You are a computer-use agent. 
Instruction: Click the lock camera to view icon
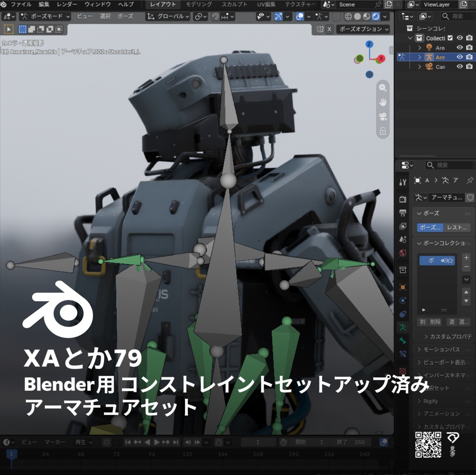tap(383, 131)
